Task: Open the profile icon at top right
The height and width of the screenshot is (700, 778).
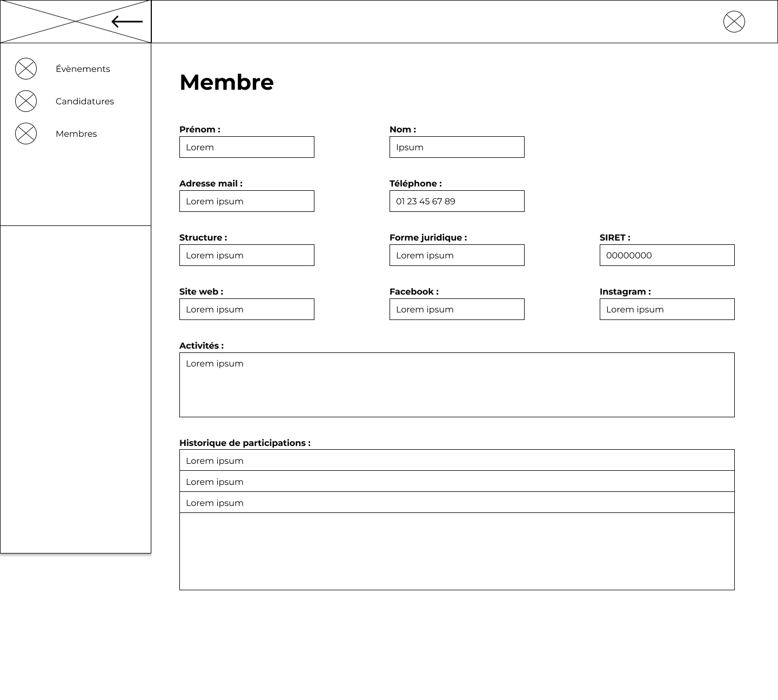Action: (734, 22)
